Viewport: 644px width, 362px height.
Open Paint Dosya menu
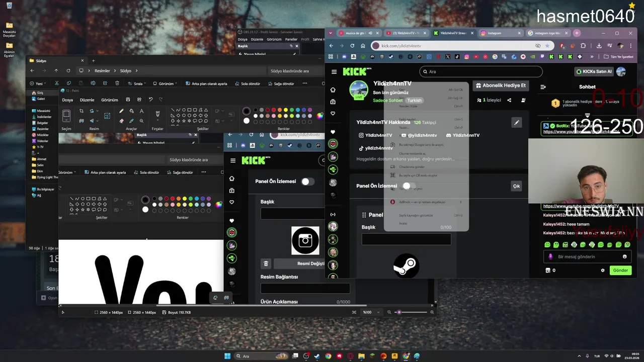click(67, 100)
